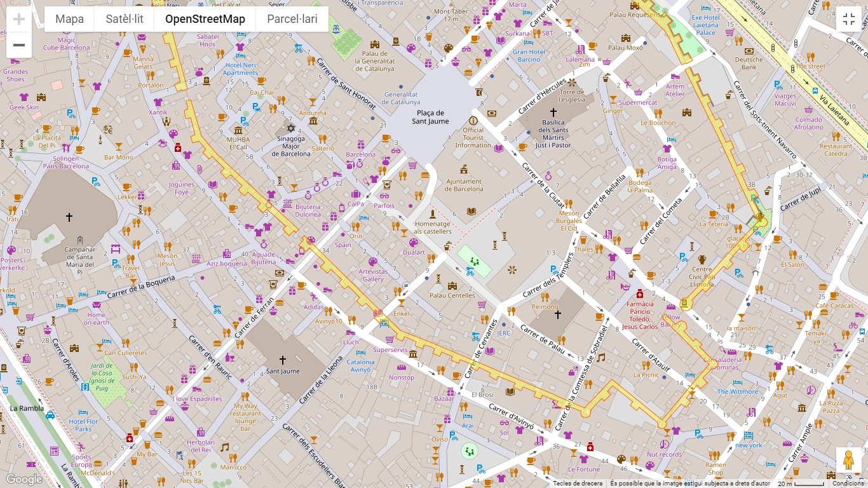Open the Condicions terms link
868x488 pixels.
click(848, 484)
